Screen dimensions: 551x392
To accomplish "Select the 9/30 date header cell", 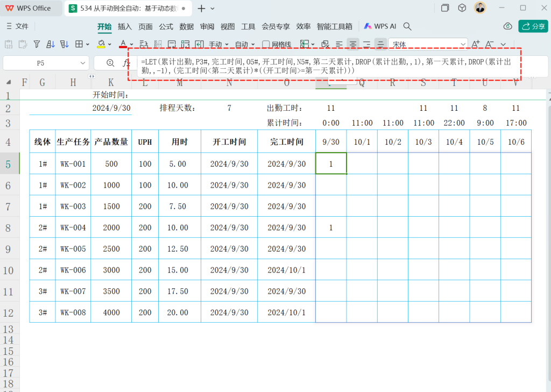I will click(x=331, y=142).
